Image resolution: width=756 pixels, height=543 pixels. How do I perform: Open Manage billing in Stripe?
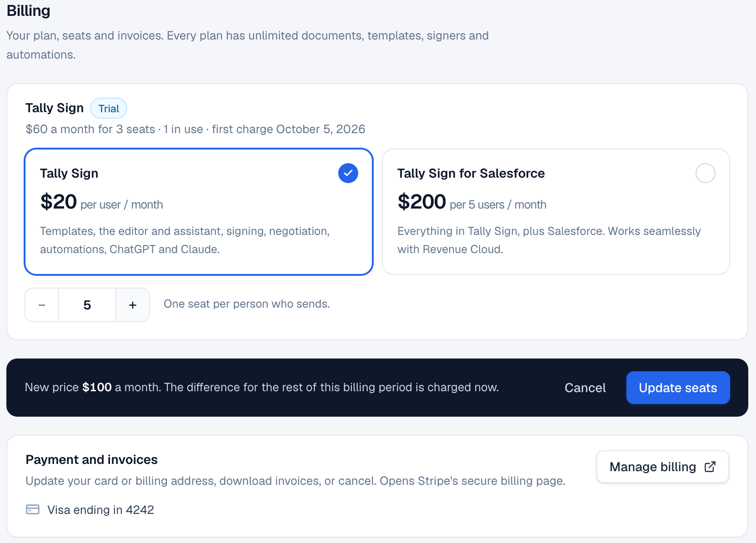[662, 467]
